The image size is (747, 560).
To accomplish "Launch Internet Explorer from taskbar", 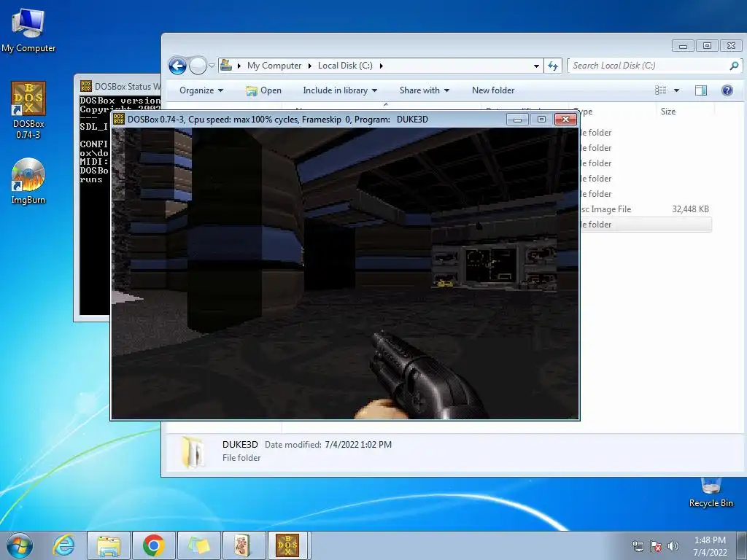I will (64, 545).
